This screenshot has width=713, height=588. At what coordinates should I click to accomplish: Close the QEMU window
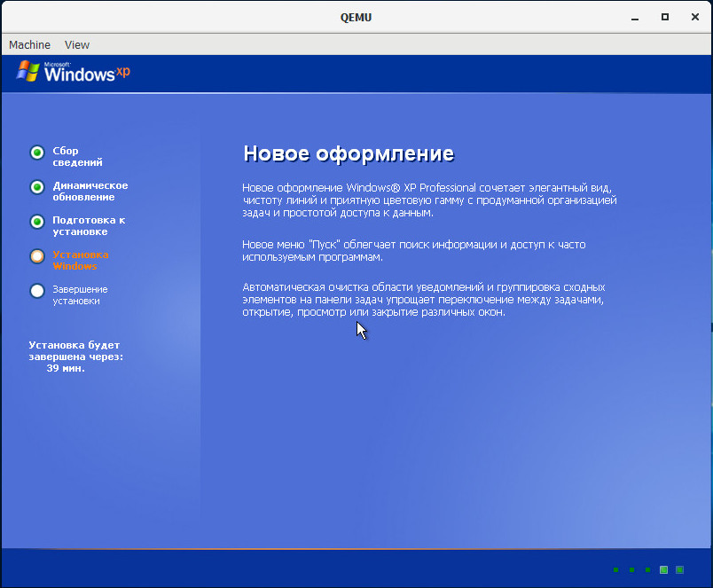click(694, 17)
